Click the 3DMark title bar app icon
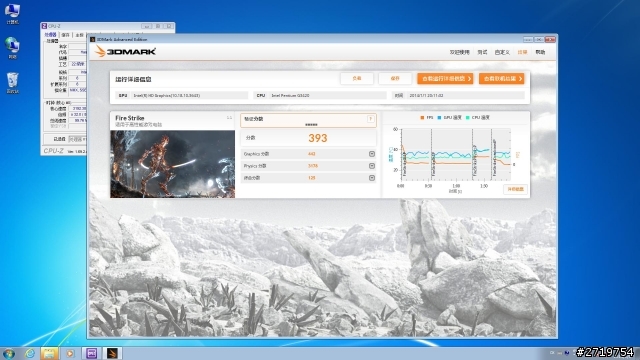This screenshot has width=640, height=360. click(x=93, y=40)
